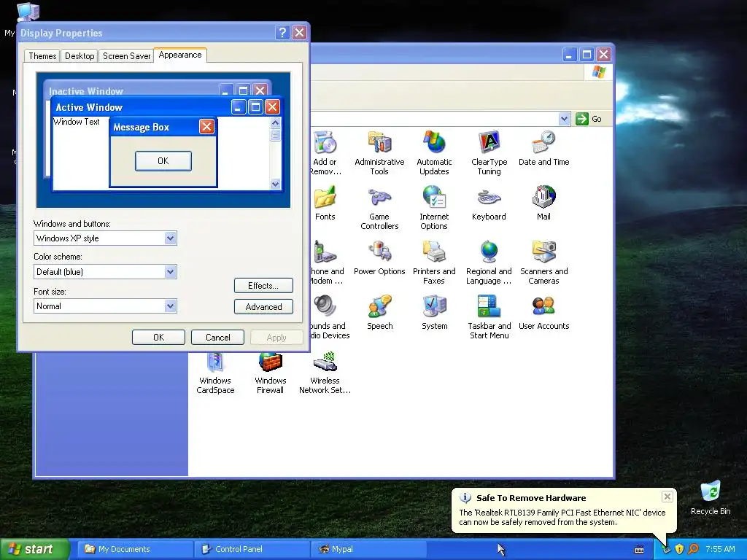The image size is (747, 560).
Task: Open User Accounts icon
Action: pos(543,306)
